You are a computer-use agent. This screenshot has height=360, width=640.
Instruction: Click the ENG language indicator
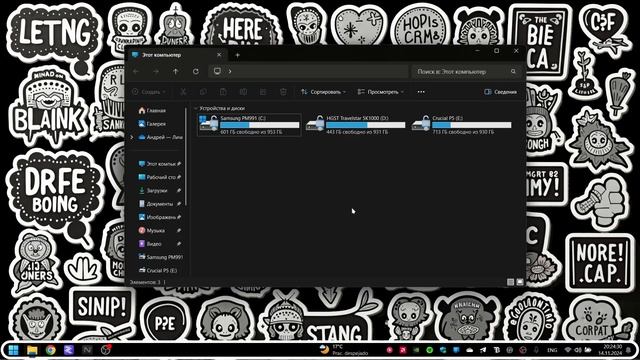pos(552,350)
